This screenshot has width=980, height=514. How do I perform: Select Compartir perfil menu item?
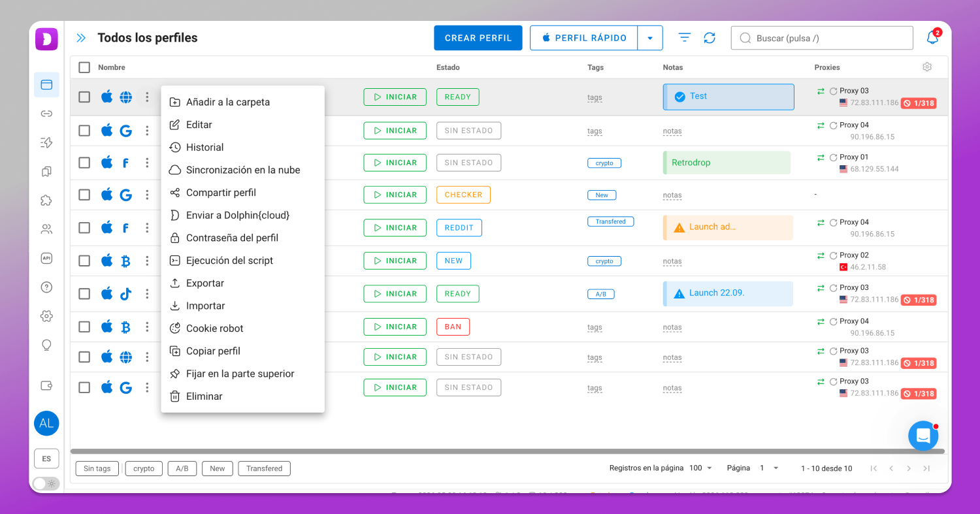(x=242, y=193)
